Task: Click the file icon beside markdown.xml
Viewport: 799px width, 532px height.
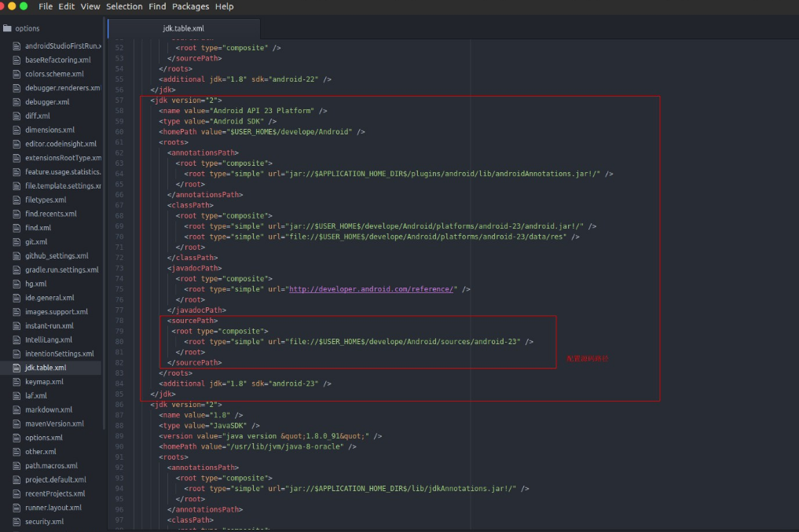Action: coord(18,409)
